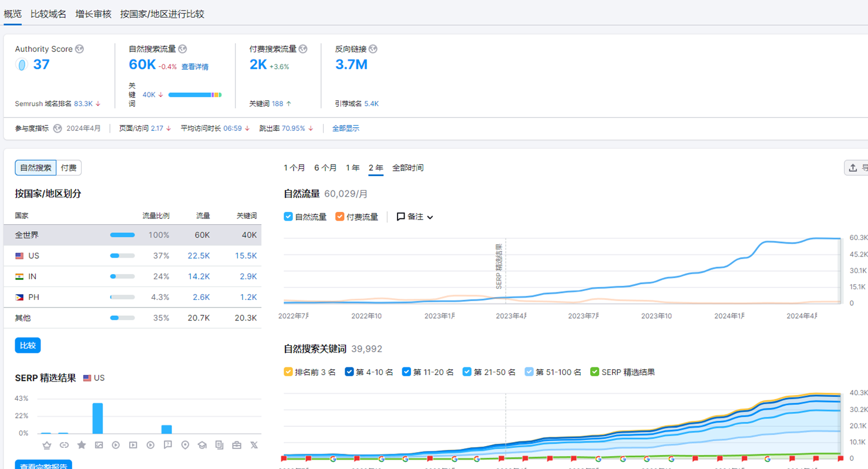Click the blue 比较 button
Viewport: 868px width, 469px height.
(x=28, y=345)
